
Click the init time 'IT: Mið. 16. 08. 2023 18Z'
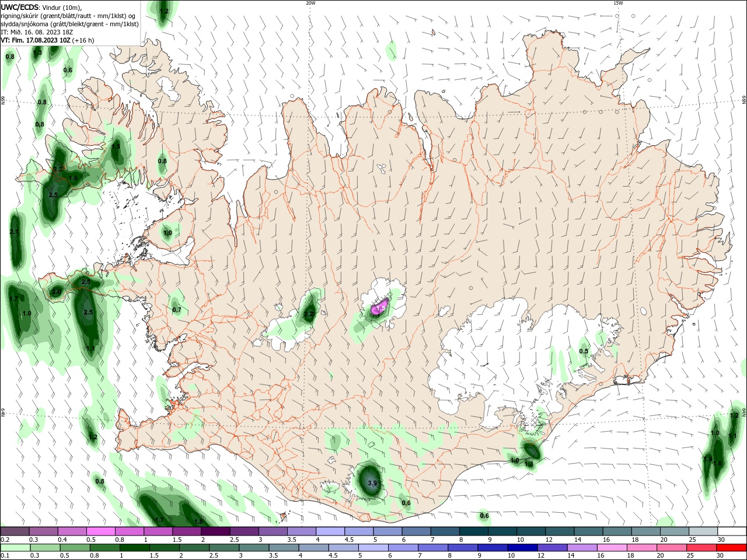(x=36, y=32)
